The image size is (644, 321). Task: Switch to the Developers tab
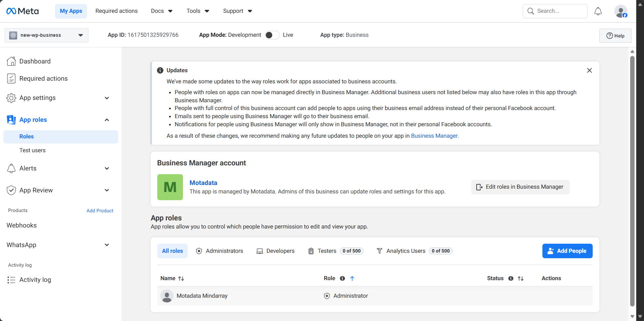[275, 251]
